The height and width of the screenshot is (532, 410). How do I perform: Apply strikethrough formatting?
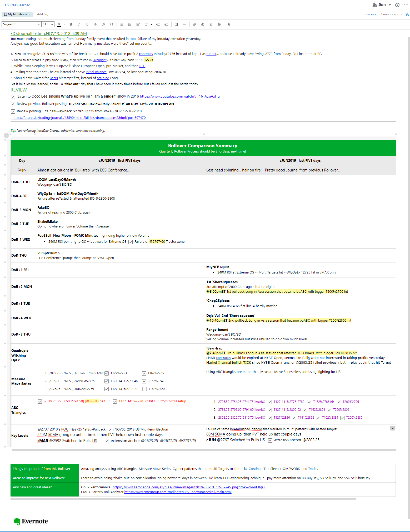96,24
